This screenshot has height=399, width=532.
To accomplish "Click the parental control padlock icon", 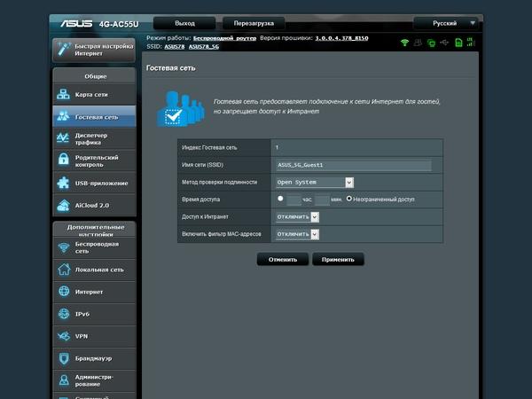I will (x=63, y=160).
